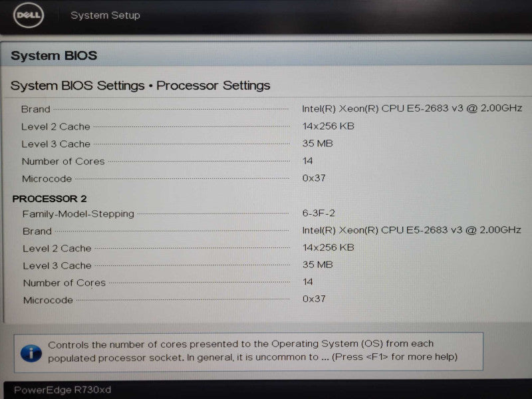Click Family-Model-Stepping label under Processor 2
This screenshot has width=532, height=399.
click(78, 214)
